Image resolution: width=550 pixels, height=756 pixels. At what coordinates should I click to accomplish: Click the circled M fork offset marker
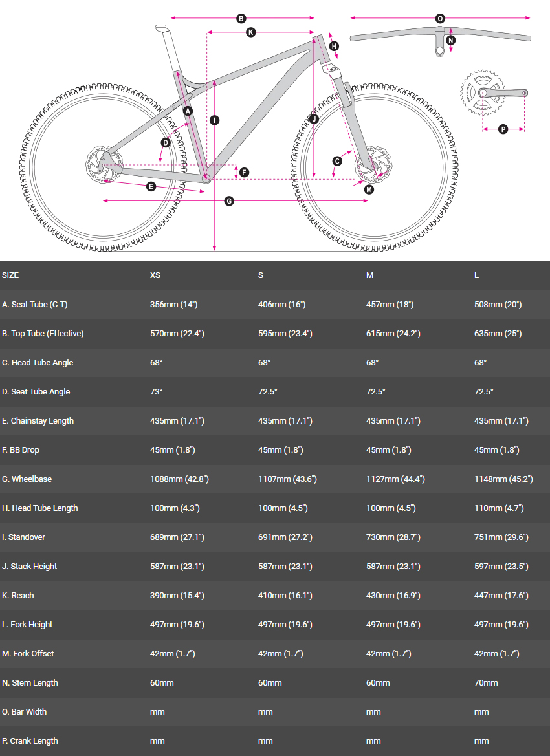(x=369, y=189)
